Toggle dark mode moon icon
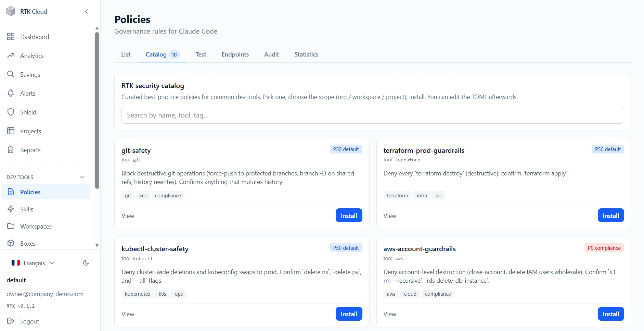Screen dimensions: 644x331 point(86,263)
